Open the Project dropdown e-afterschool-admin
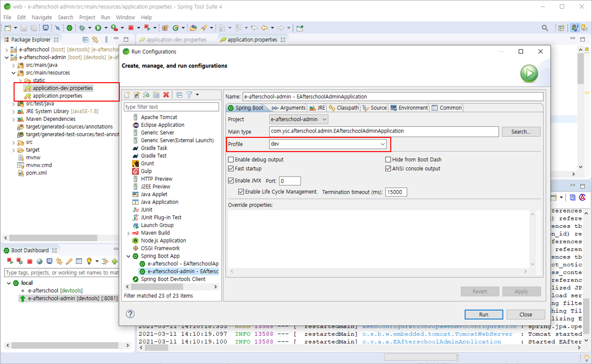592x364 pixels. 299,119
